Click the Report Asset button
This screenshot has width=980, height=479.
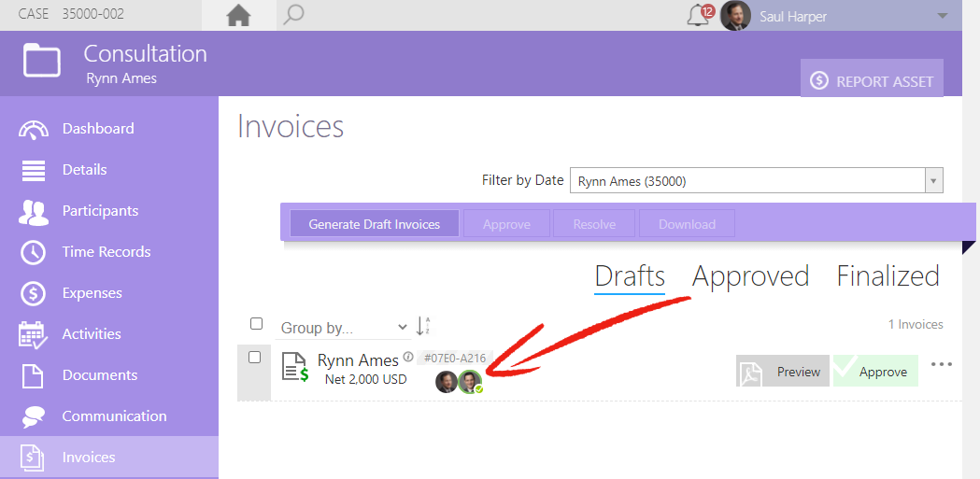pyautogui.click(x=872, y=79)
